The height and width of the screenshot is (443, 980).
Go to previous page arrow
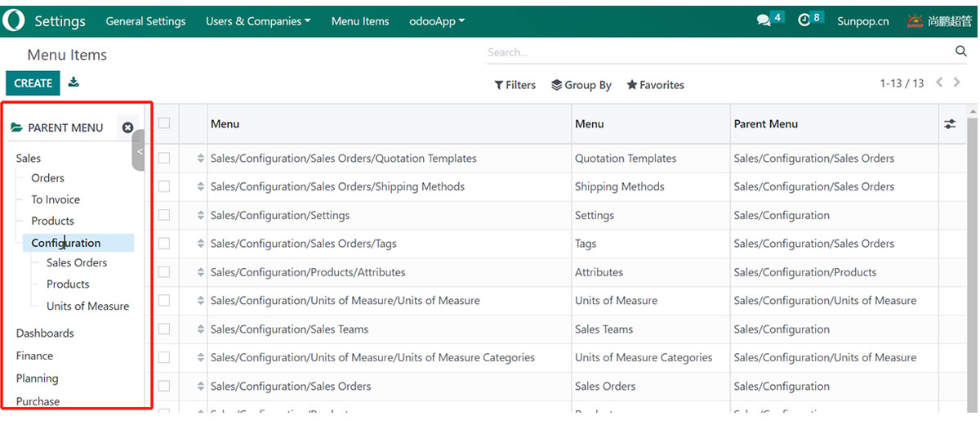[939, 83]
